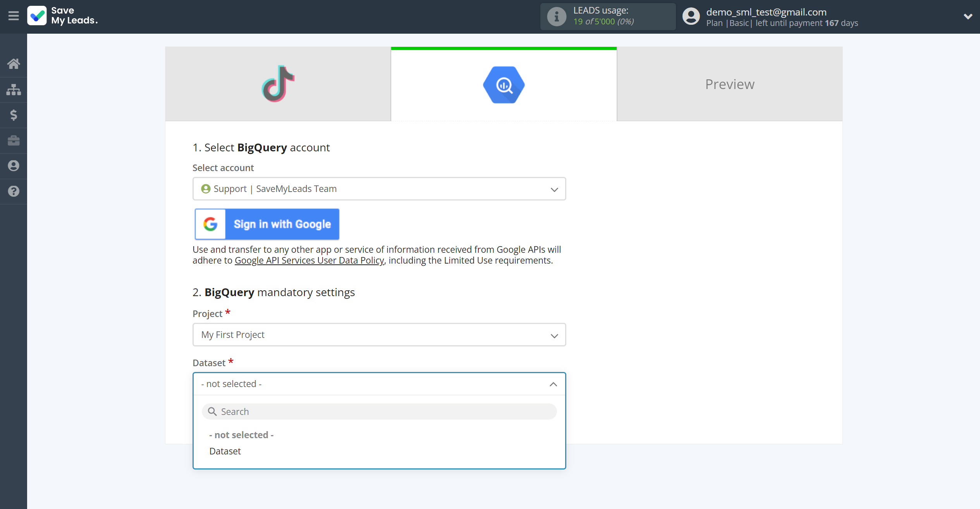Open billing dollar icon
The image size is (980, 509).
click(x=14, y=115)
